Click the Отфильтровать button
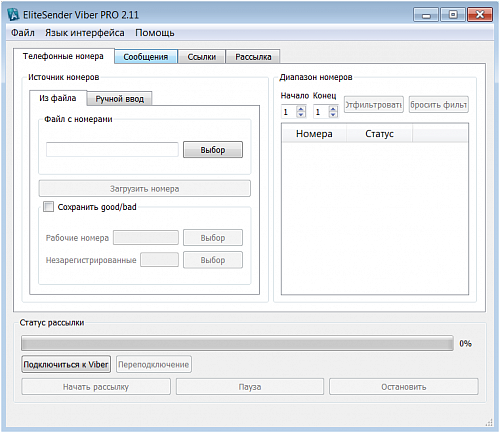Screen dimensions: 500x433 point(374,105)
